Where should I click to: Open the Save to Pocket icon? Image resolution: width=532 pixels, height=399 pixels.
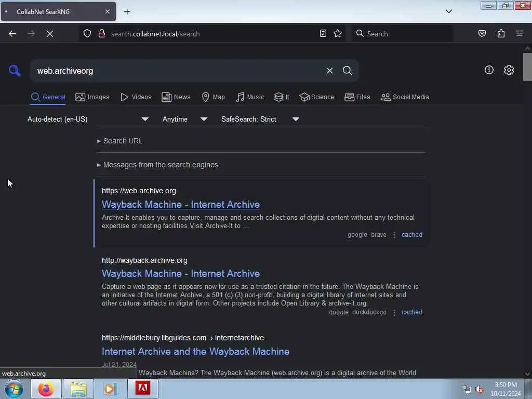[482, 34]
